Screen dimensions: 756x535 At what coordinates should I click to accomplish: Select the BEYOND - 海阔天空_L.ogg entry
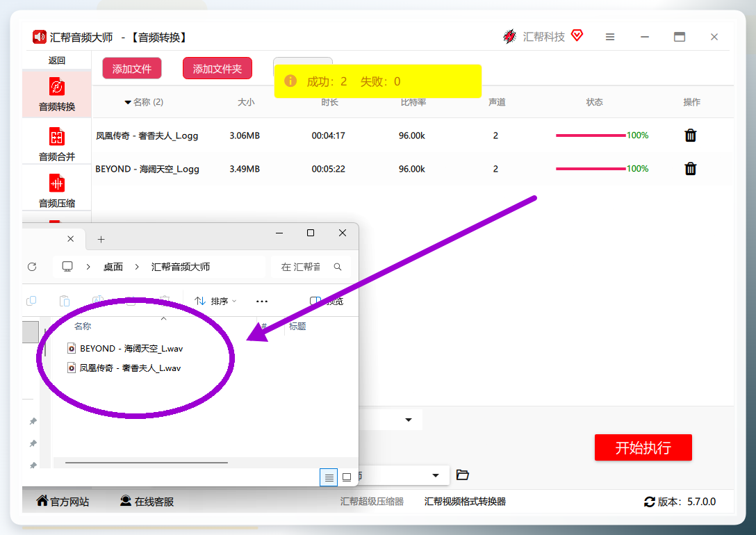pyautogui.click(x=147, y=169)
